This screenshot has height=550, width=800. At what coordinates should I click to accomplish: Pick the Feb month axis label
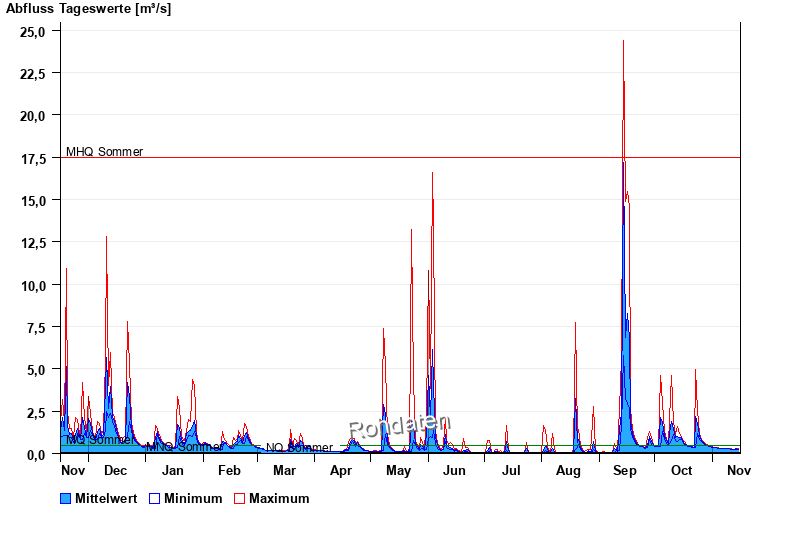(x=229, y=470)
